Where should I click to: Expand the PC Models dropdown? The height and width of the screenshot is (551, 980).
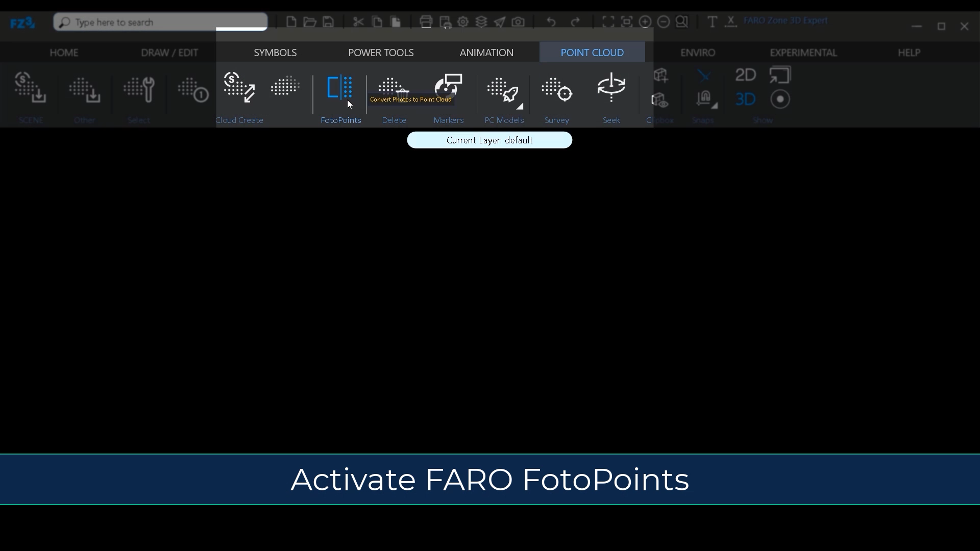tap(519, 106)
